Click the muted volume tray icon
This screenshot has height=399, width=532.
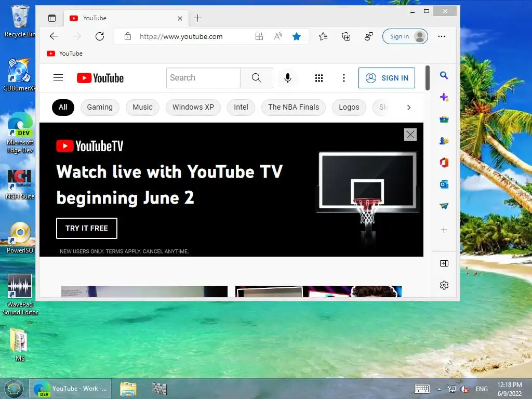pos(464,389)
